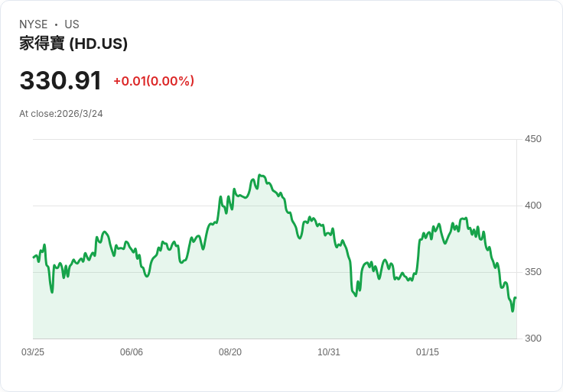Click the 08/20 date axis label

[x=230, y=352]
